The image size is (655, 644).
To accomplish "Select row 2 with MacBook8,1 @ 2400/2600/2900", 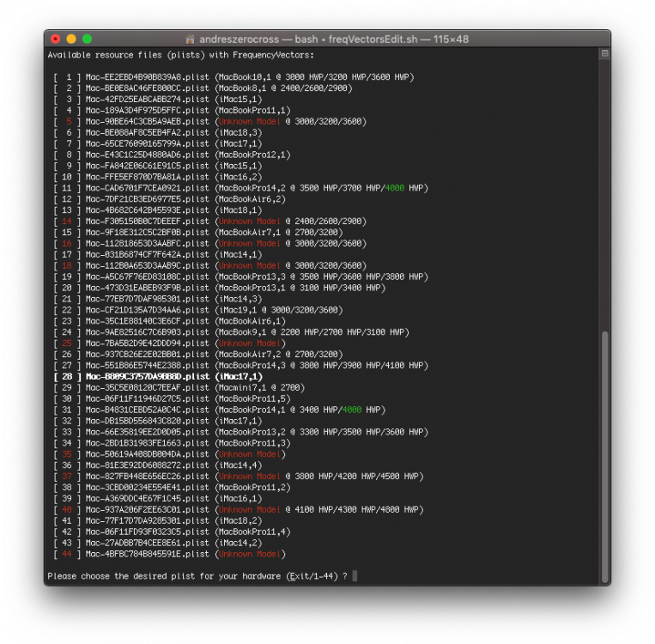I will point(203,88).
